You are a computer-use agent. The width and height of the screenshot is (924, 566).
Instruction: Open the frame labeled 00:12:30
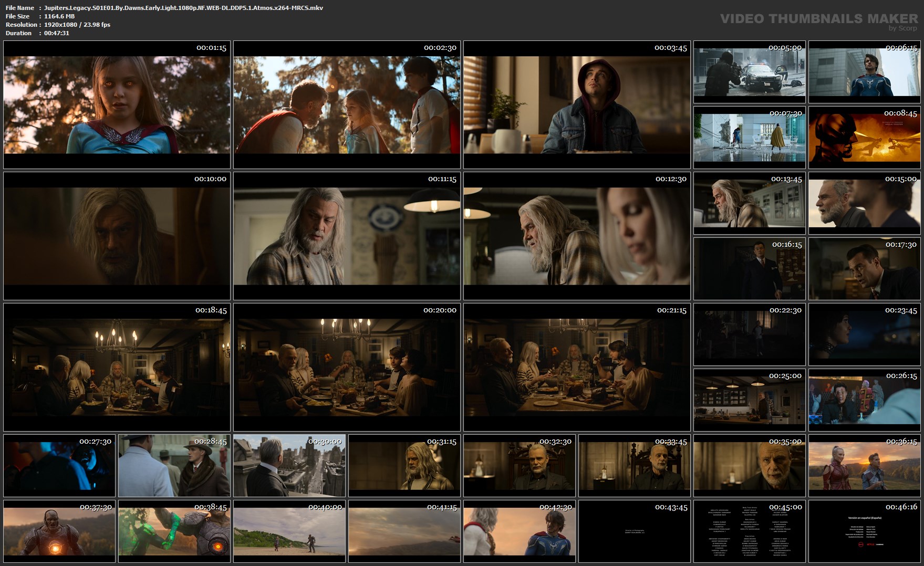577,236
